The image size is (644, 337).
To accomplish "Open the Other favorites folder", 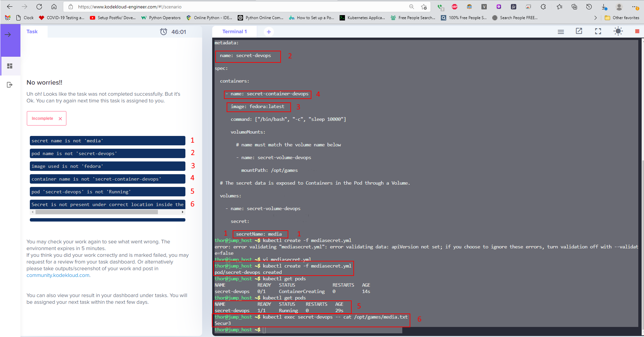I will pyautogui.click(x=622, y=18).
